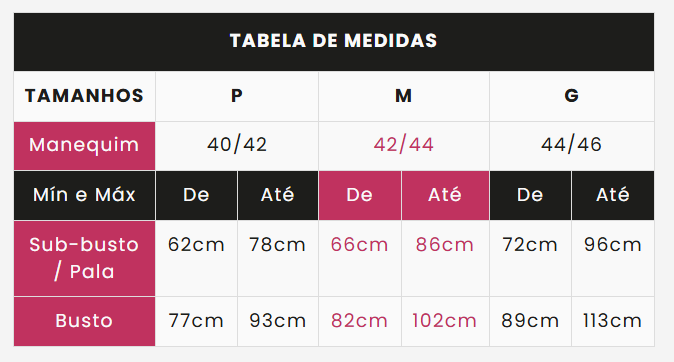Select the Busto row label
This screenshot has height=362, width=674.
(x=84, y=321)
